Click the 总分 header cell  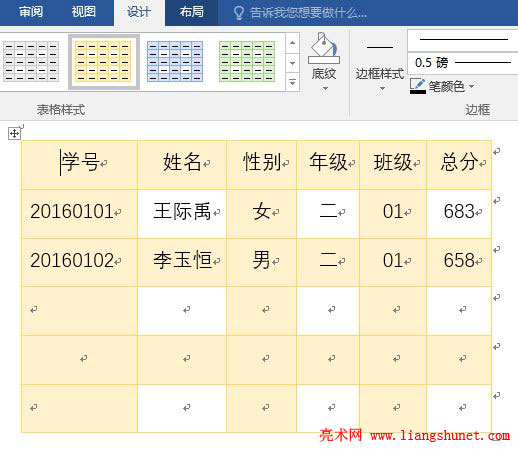pyautogui.click(x=459, y=165)
